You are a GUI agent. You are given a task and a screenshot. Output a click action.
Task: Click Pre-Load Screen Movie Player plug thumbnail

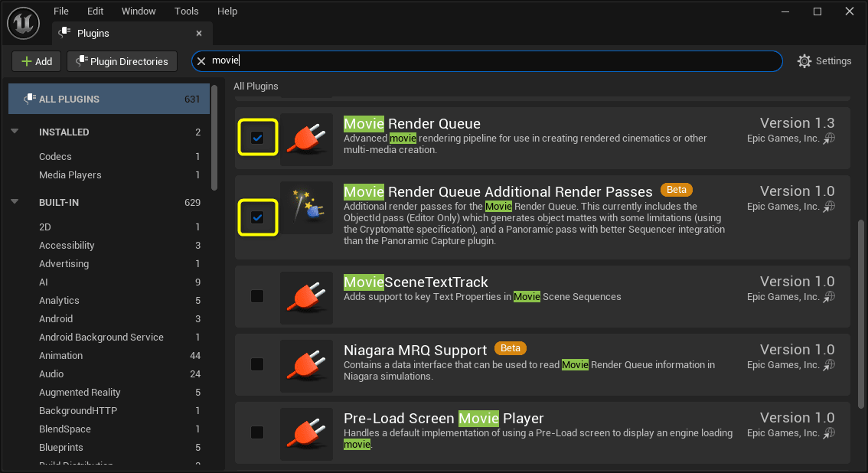(x=306, y=434)
